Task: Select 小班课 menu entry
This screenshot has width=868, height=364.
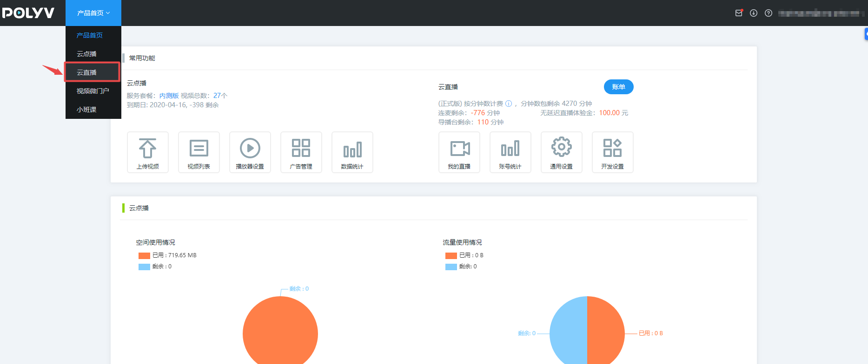Action: (x=87, y=110)
